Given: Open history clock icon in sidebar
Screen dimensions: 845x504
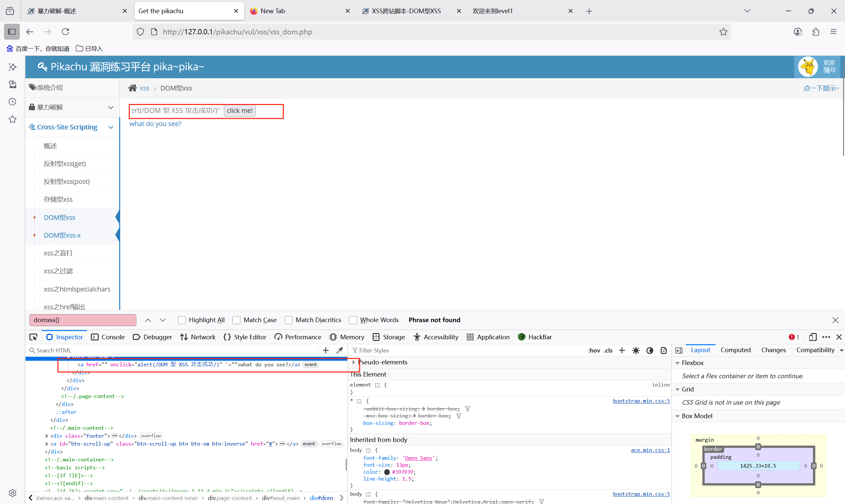Looking at the screenshot, I should (13, 102).
